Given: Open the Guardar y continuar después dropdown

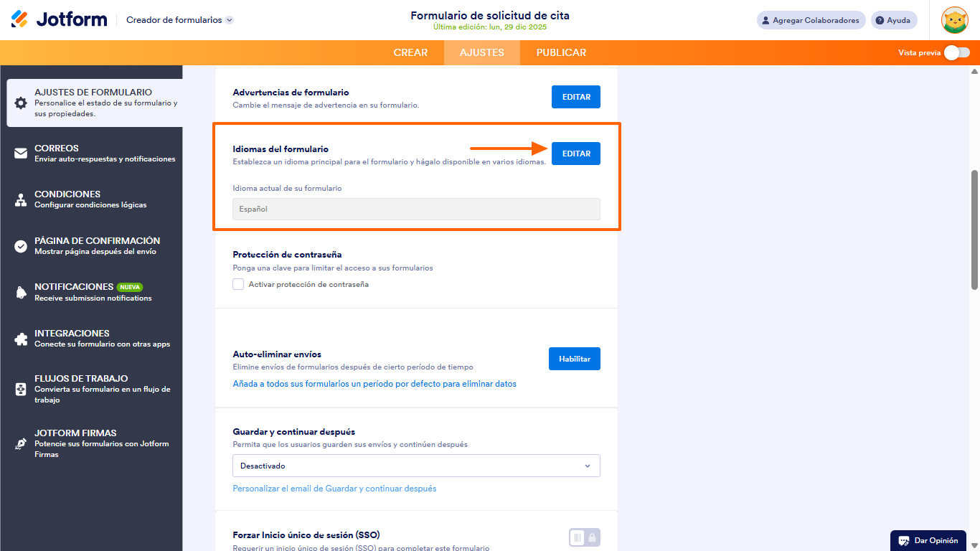Looking at the screenshot, I should [416, 466].
